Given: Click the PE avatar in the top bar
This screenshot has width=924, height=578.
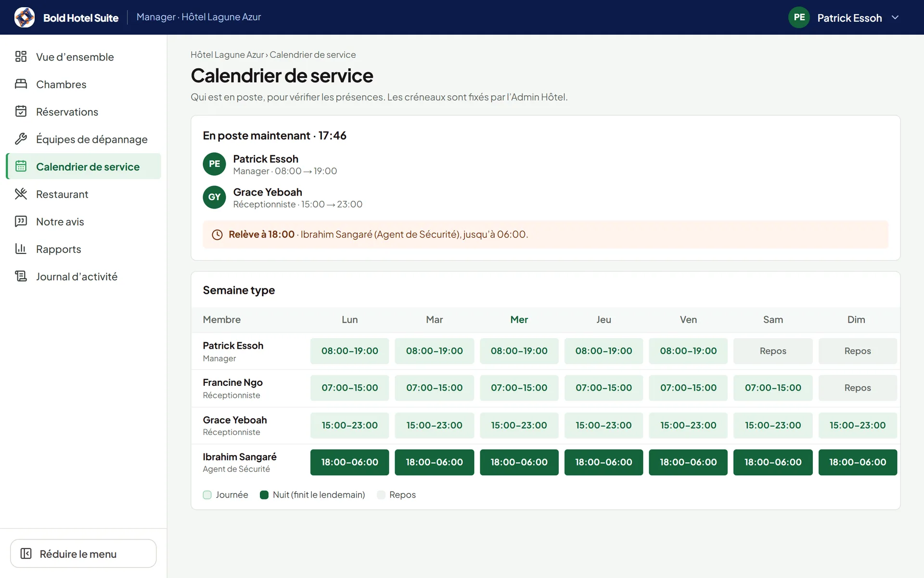Looking at the screenshot, I should tap(799, 17).
